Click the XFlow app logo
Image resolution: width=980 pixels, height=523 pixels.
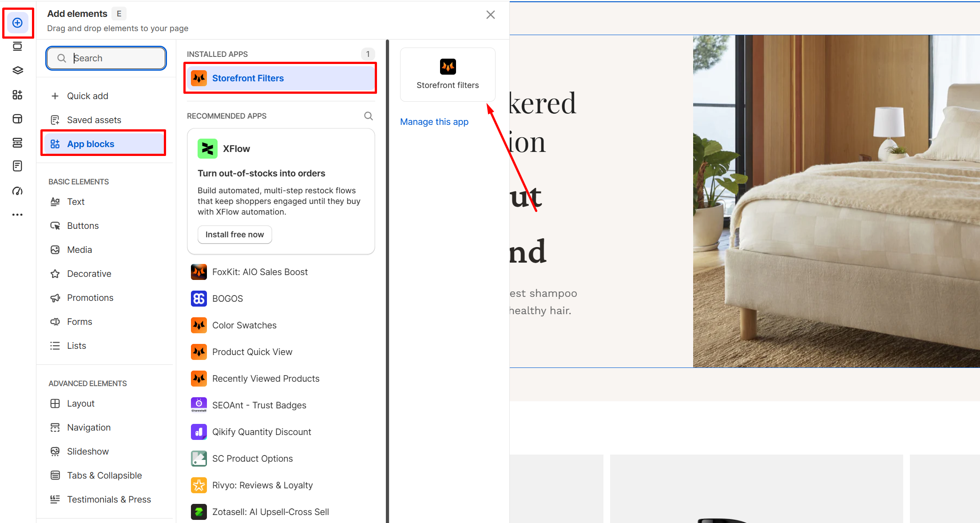pos(207,149)
